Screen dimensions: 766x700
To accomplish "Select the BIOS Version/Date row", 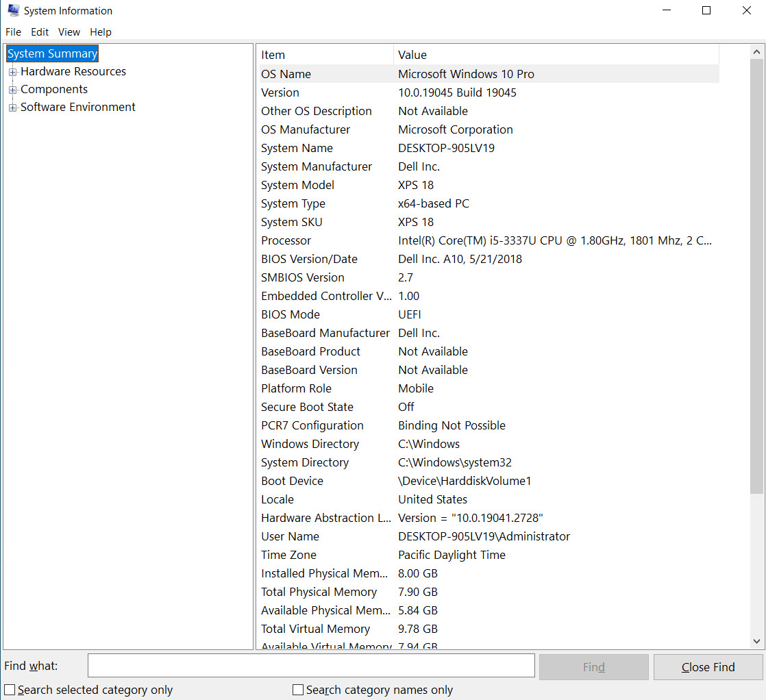I will tap(489, 260).
